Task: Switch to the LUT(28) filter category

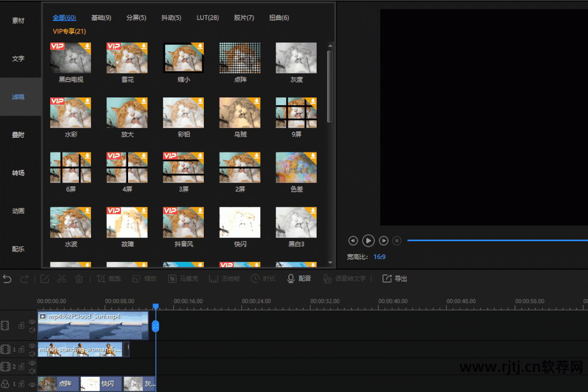Action: coord(208,18)
